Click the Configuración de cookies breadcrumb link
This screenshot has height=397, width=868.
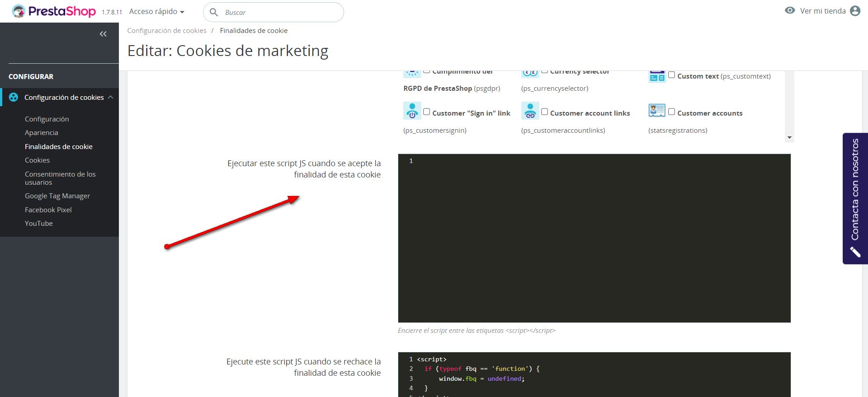coord(167,30)
